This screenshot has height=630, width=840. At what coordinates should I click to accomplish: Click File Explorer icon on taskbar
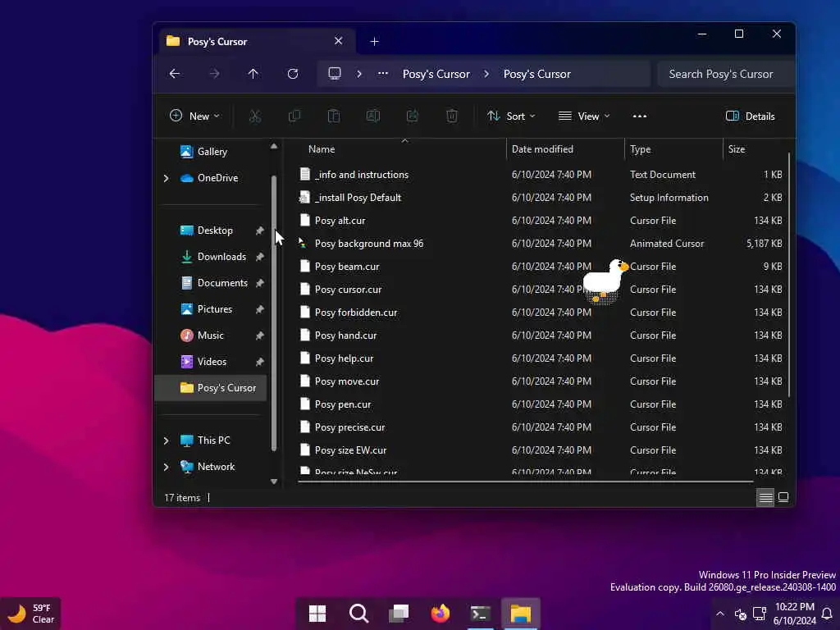click(521, 614)
